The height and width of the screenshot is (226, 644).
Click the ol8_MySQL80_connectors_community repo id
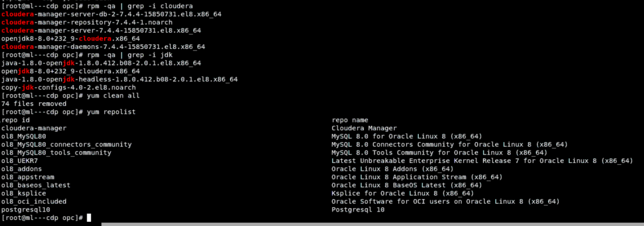pyautogui.click(x=66, y=144)
